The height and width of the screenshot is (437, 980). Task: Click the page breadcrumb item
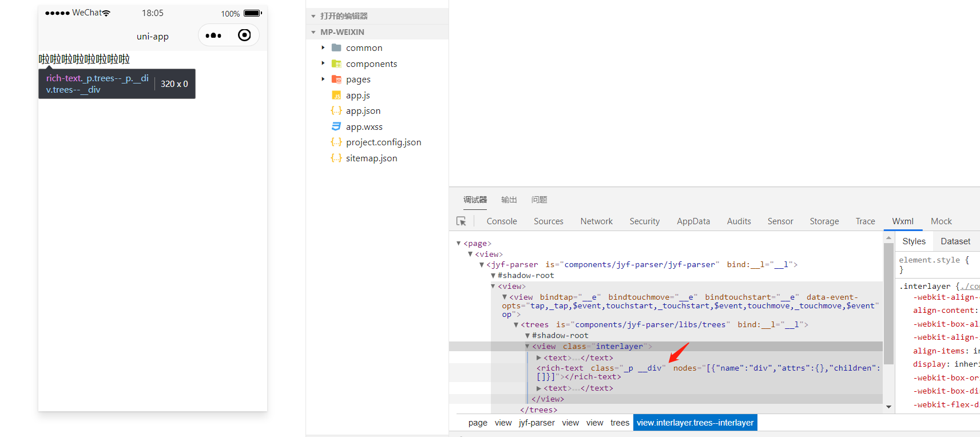point(478,423)
